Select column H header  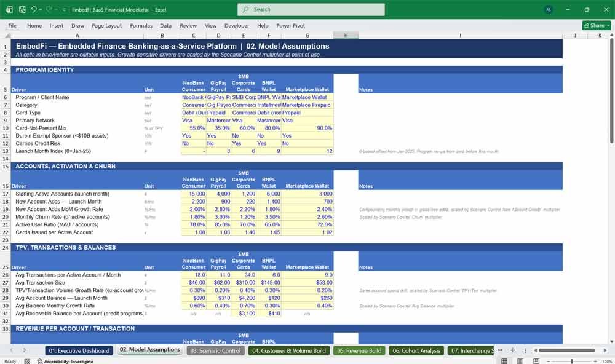(x=346, y=36)
